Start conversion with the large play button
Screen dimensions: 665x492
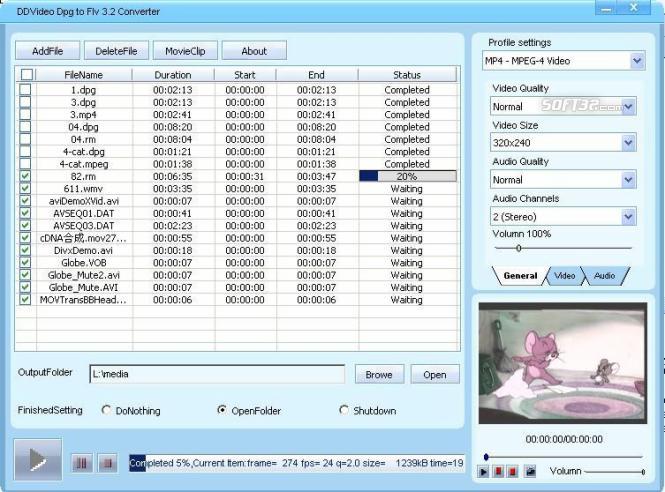tap(38, 460)
